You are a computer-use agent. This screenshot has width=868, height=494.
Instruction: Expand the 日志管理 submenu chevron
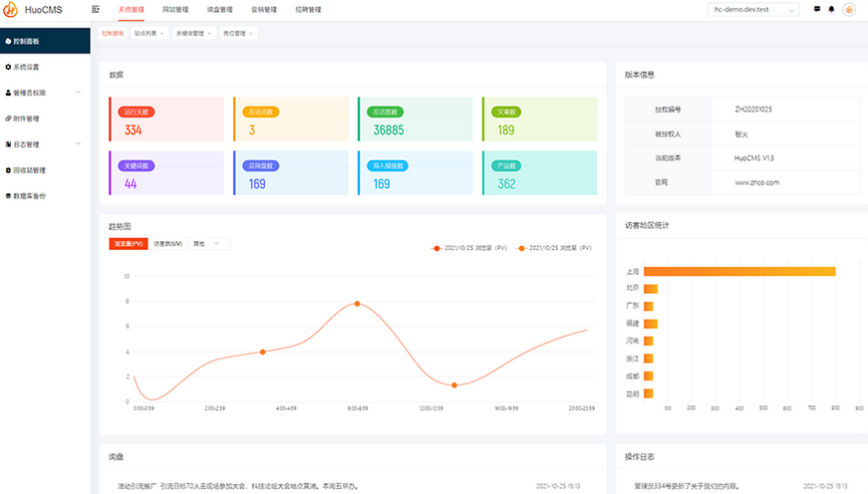78,143
